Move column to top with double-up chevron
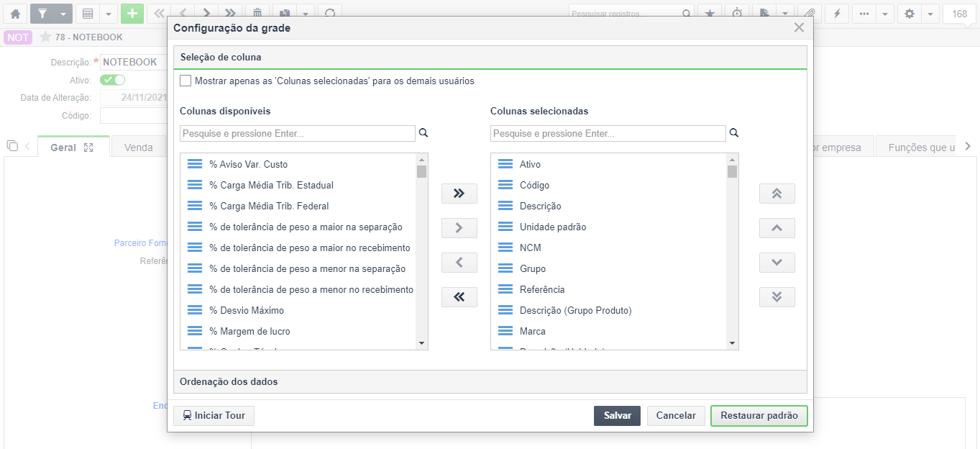This screenshot has height=449, width=980. (777, 193)
